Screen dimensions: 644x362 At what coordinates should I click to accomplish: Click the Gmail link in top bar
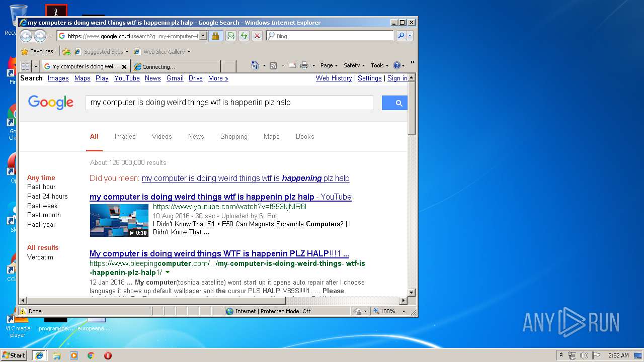[x=175, y=78]
